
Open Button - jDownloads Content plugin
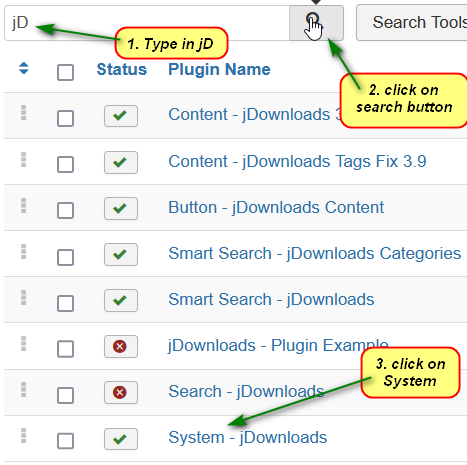tap(276, 207)
